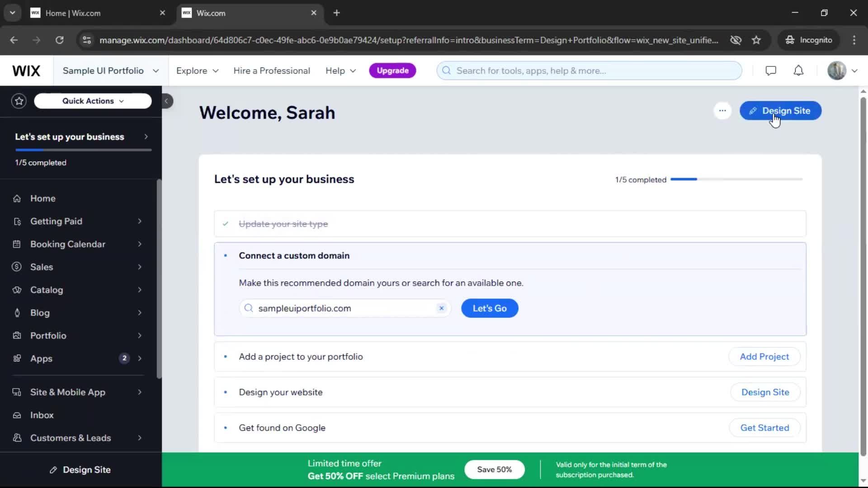Click the domain search magnifier icon

coord(249,308)
